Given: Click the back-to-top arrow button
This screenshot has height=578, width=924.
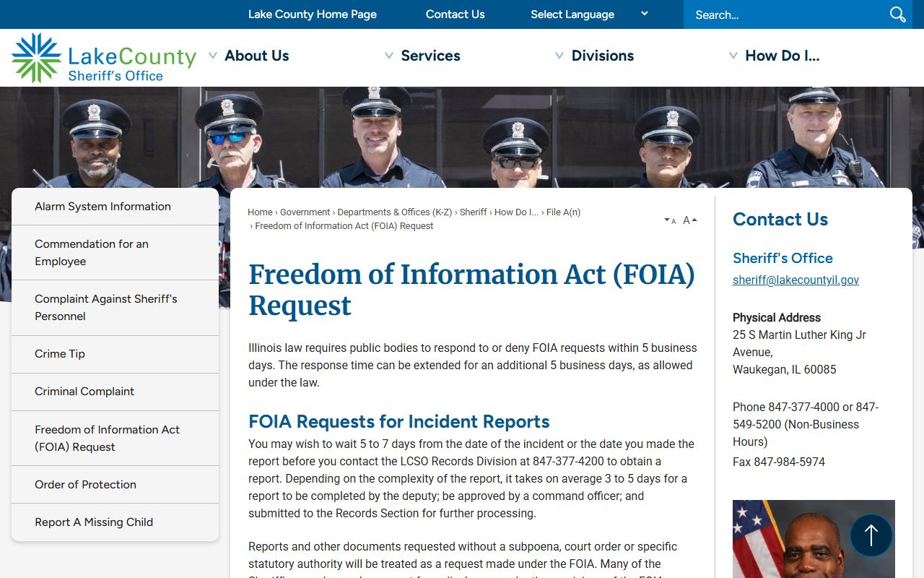Looking at the screenshot, I should pos(871,535).
